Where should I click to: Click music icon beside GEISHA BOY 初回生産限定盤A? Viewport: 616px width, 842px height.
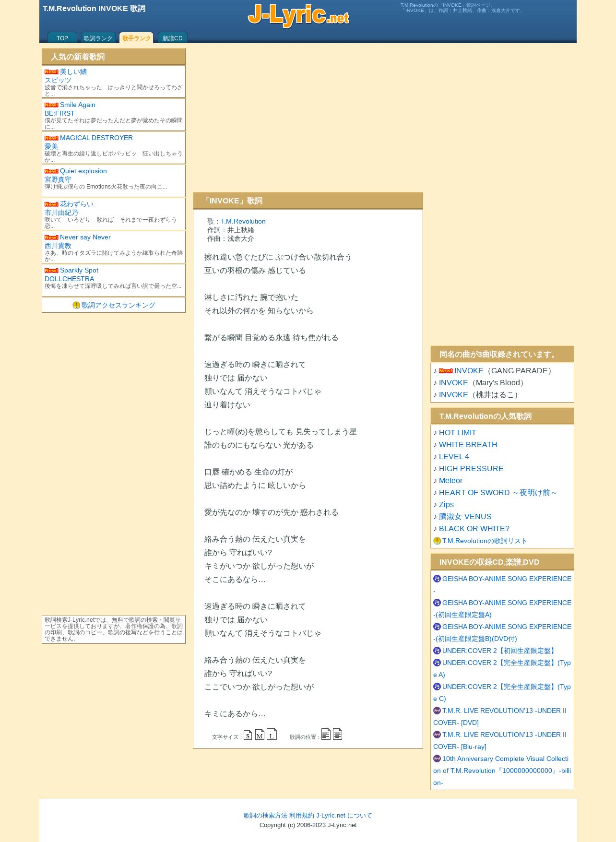click(437, 603)
